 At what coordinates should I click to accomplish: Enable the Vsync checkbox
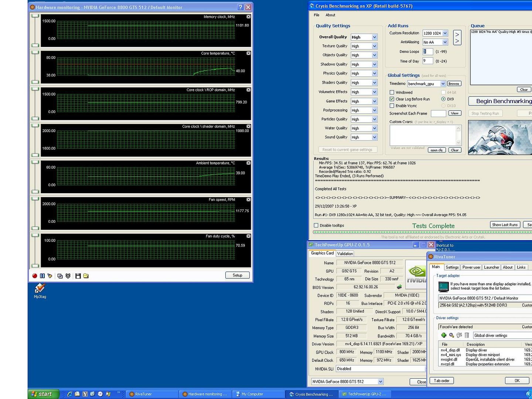point(392,106)
